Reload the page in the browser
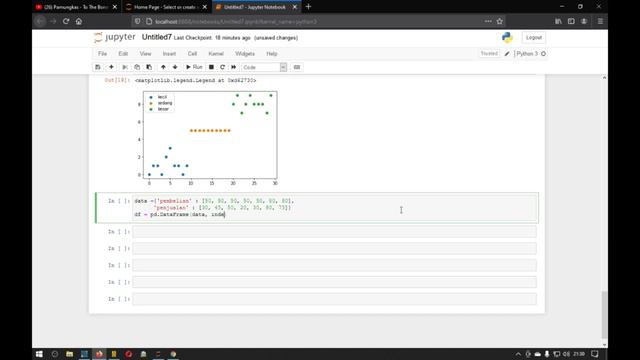Viewport: 640px width, 360px height. [x=66, y=21]
